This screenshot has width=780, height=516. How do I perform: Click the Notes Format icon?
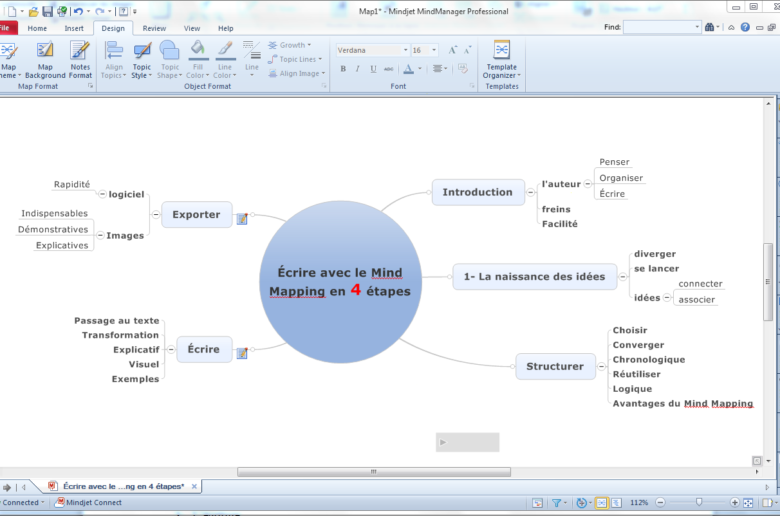pos(80,61)
